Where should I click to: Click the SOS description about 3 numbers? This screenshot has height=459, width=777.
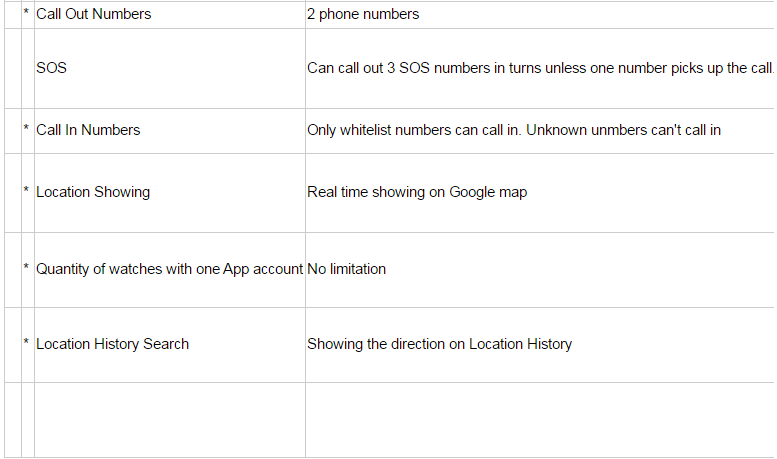pos(540,68)
